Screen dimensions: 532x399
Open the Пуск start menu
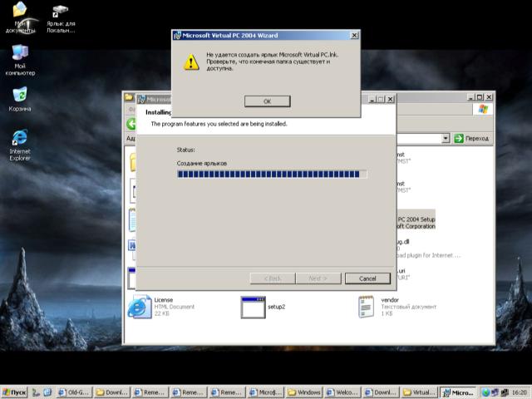pyautogui.click(x=14, y=392)
